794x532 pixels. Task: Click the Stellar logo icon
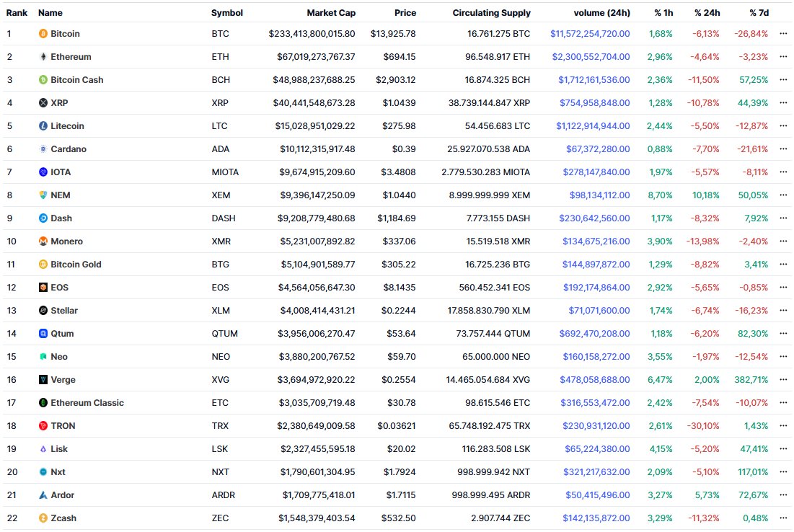[x=43, y=310]
